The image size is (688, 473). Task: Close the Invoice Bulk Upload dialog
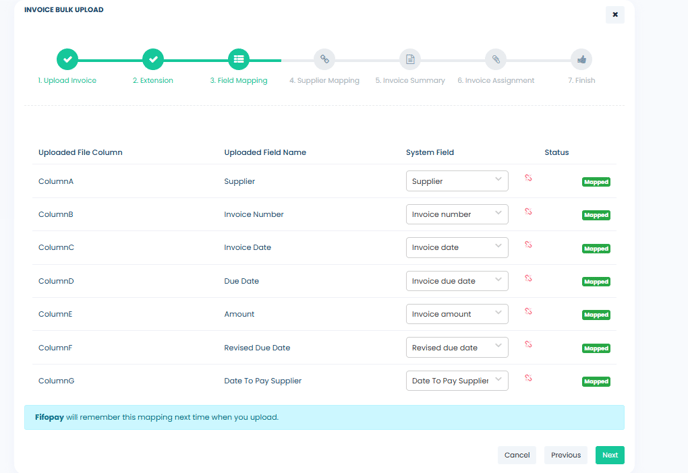tap(614, 14)
